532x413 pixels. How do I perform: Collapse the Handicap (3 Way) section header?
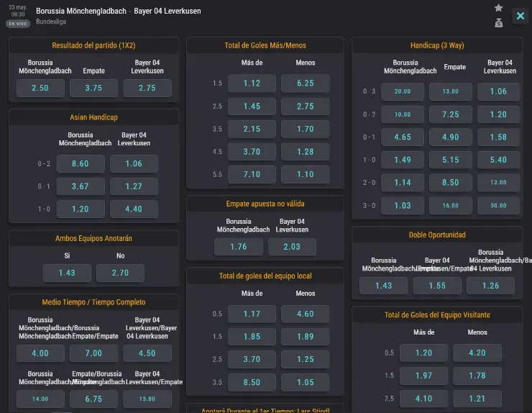click(436, 45)
